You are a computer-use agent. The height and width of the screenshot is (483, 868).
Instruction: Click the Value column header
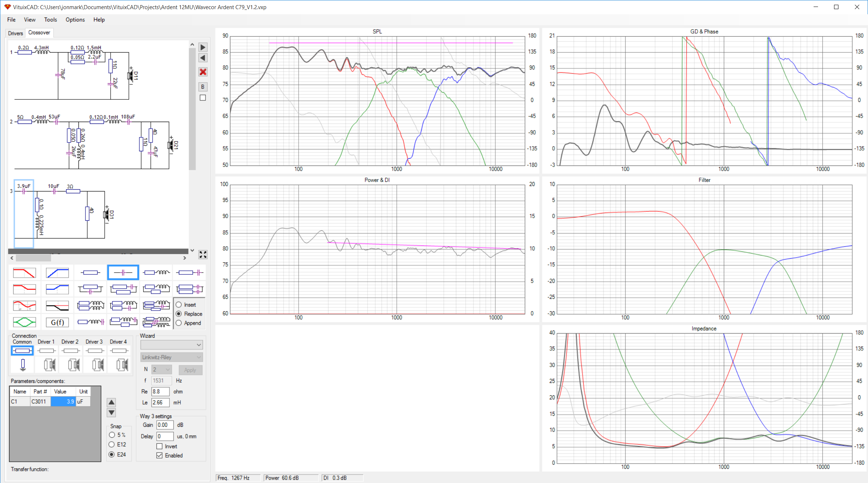(x=63, y=391)
